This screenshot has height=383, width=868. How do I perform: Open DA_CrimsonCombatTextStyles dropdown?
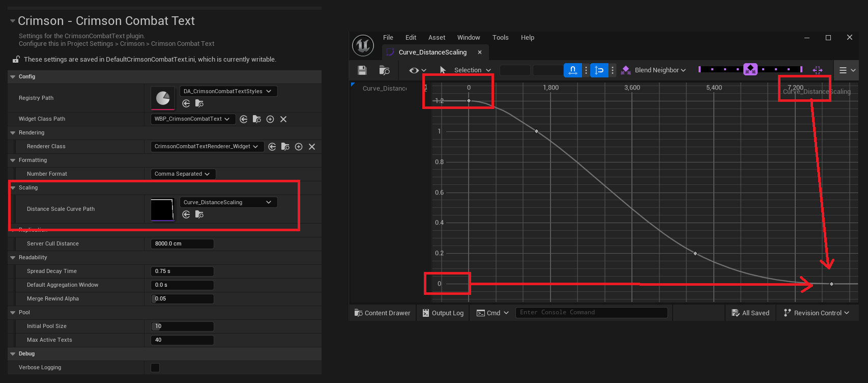(x=228, y=91)
